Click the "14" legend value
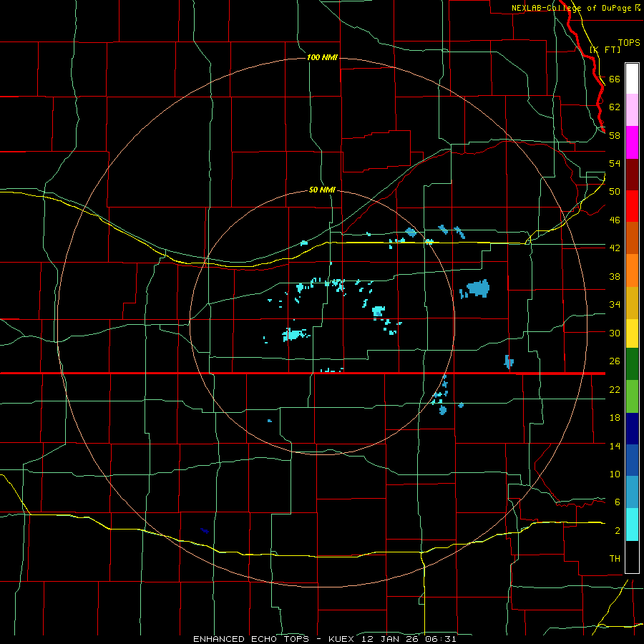644x644 pixels. point(615,446)
